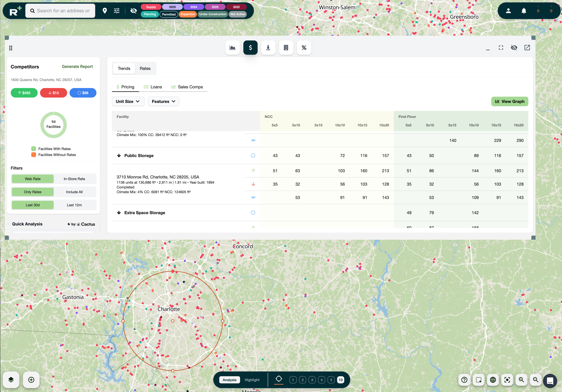562x392 pixels.
Task: Toggle filter to Last 12m
Action: (74, 205)
